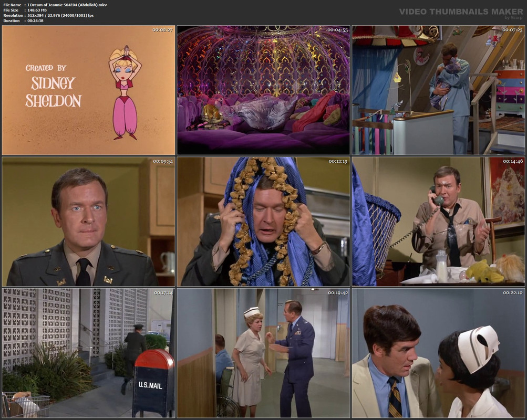Viewport: 527px width, 420px height.
Task: Click the 00:12:19 timestamp label
Action: [x=338, y=162]
